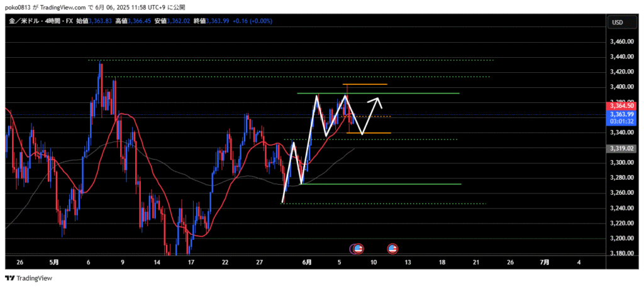Click the TradingView logo at bottom left
This screenshot has height=287, width=644.
pos(29,278)
